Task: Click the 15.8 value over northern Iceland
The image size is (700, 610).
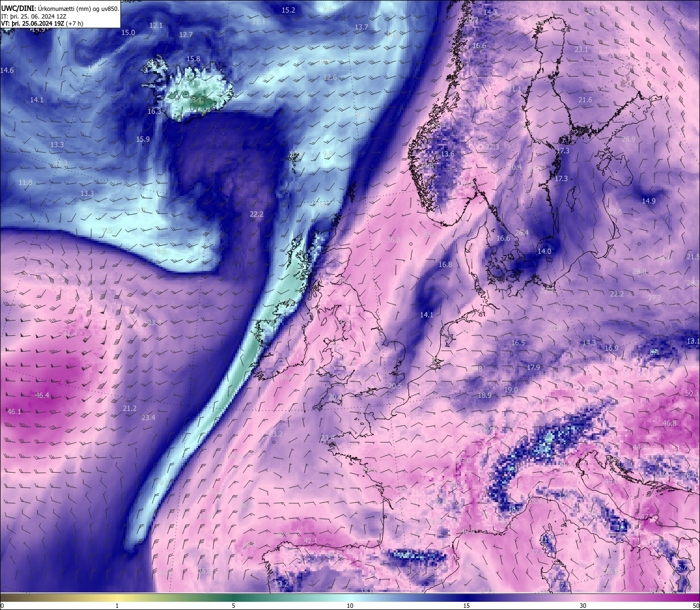Action: [x=193, y=59]
